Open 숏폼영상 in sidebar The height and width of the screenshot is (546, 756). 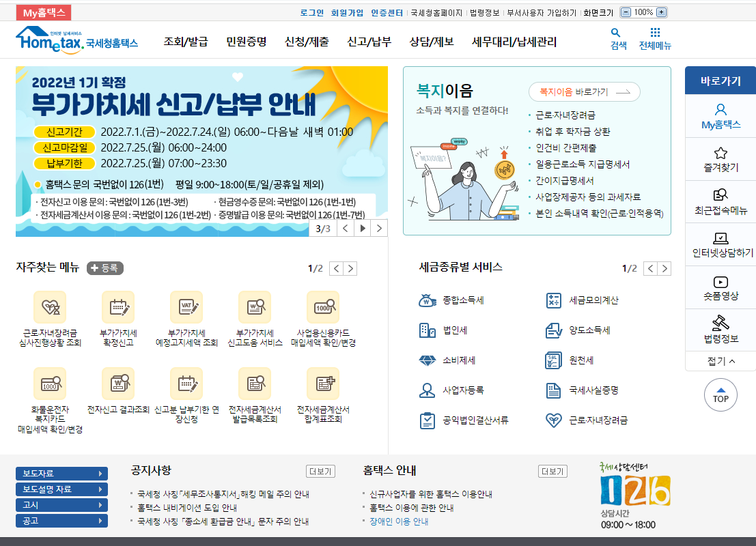pos(720,288)
